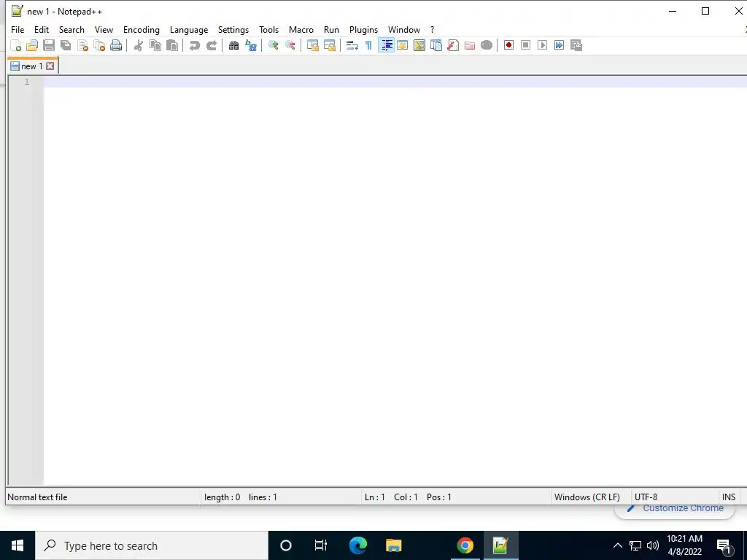Click the Save All toolbar icon
Image resolution: width=747 pixels, height=560 pixels.
(x=65, y=45)
